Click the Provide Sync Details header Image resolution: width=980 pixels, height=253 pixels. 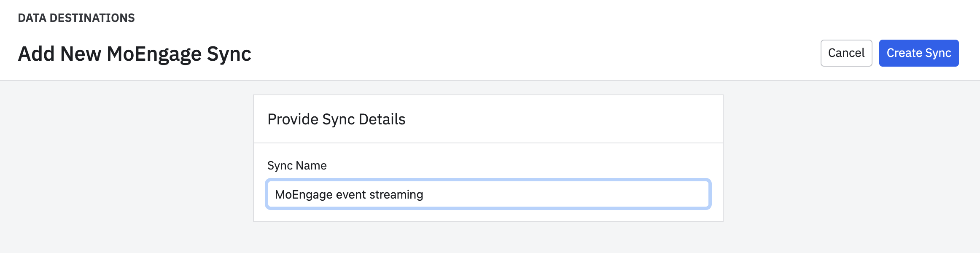click(337, 119)
